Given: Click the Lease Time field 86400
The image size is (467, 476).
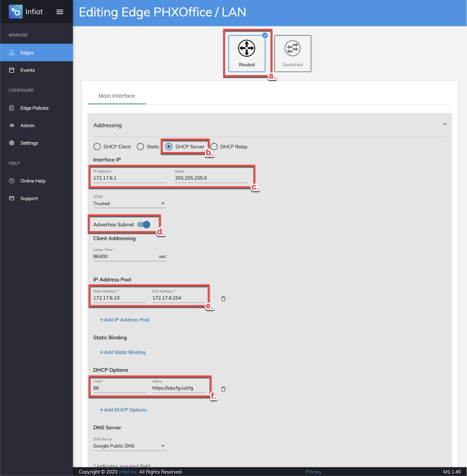Looking at the screenshot, I should click(130, 256).
